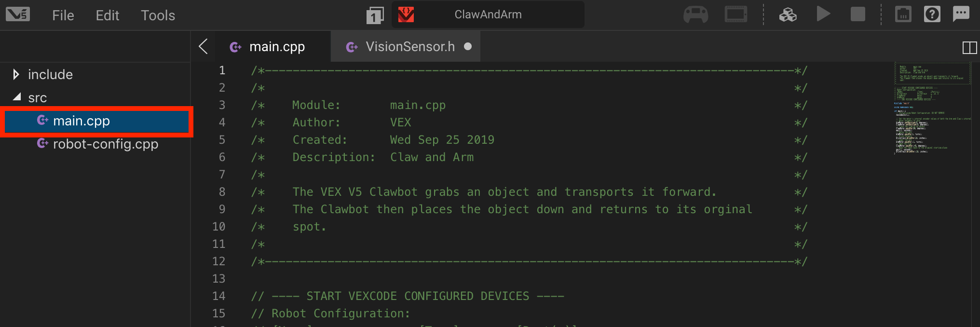This screenshot has height=327, width=980.
Task: Toggle the split editor view
Action: click(969, 47)
